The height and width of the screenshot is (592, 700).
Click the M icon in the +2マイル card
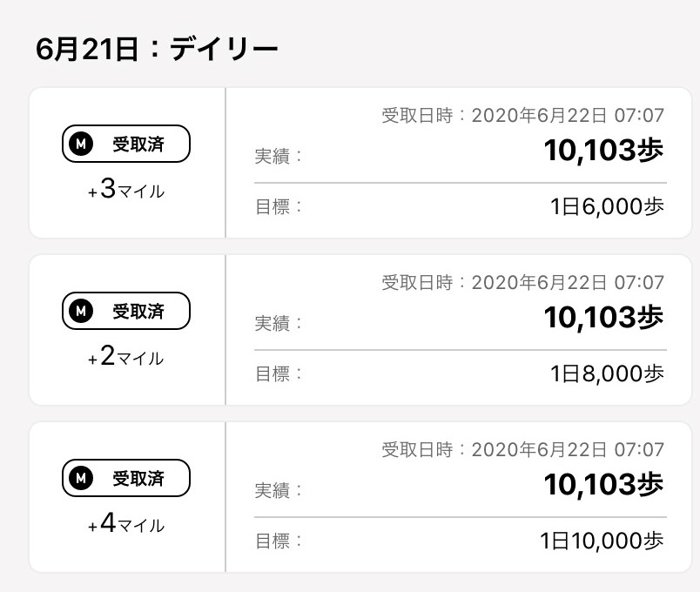click(81, 311)
